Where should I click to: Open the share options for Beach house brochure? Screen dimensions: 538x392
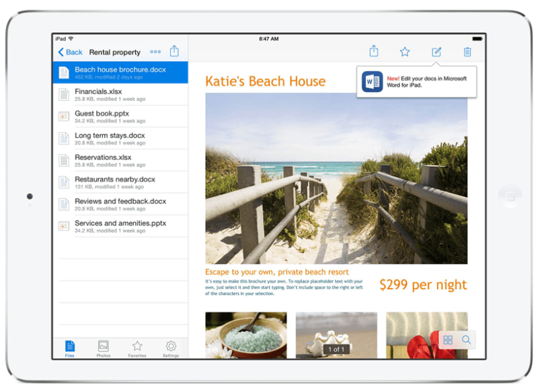tap(374, 51)
